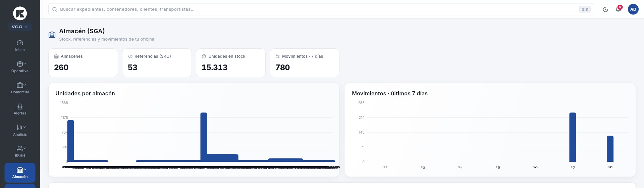Click the 25 axis label in Movimientos
644x188 pixels.
[x=498, y=167]
